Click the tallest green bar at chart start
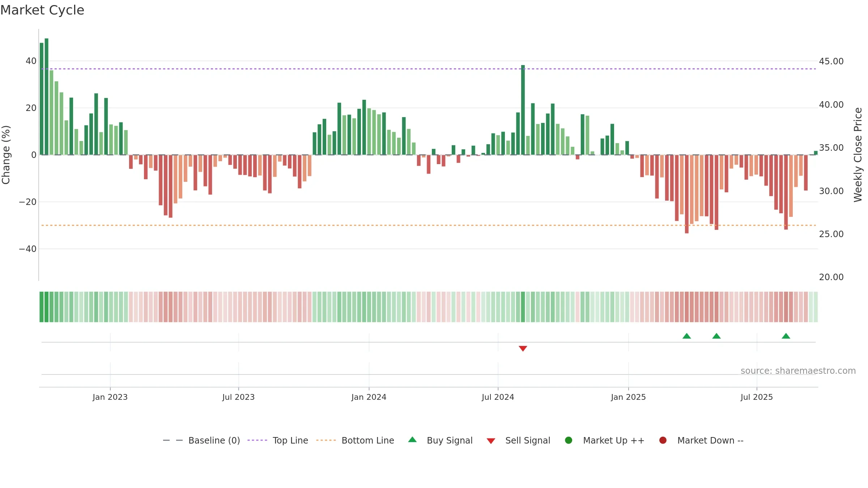 point(47,97)
